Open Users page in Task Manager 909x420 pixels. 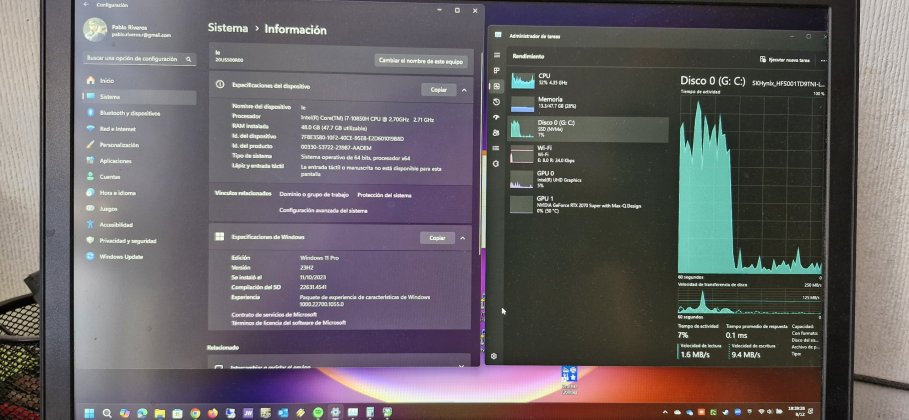(496, 133)
